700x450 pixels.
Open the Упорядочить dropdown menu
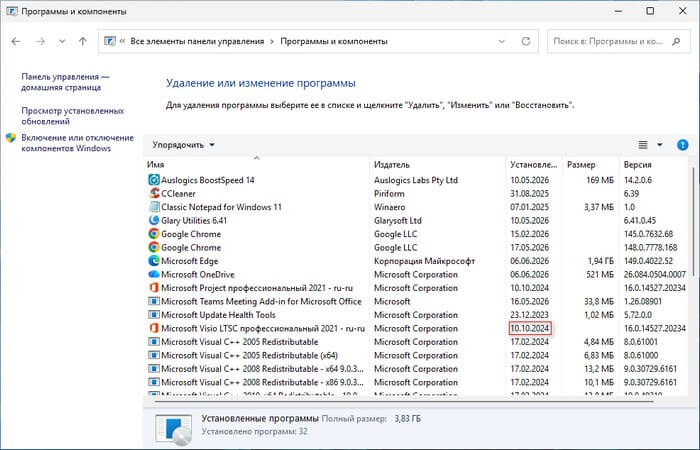183,145
